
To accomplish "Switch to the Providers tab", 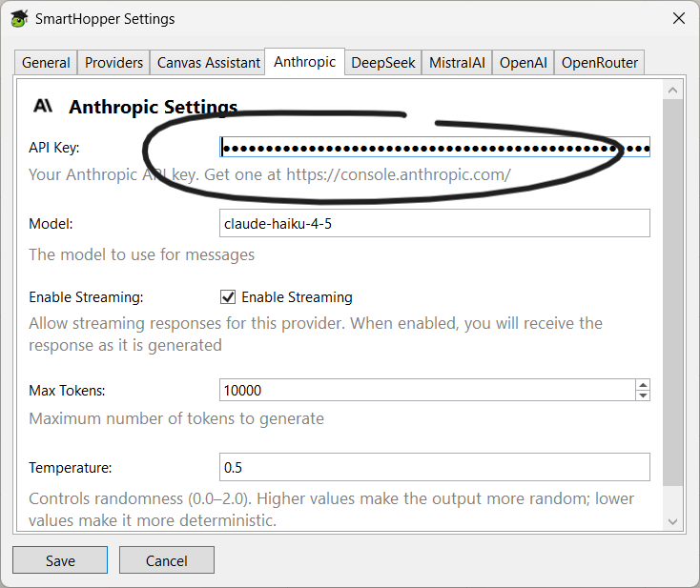I will point(113,63).
